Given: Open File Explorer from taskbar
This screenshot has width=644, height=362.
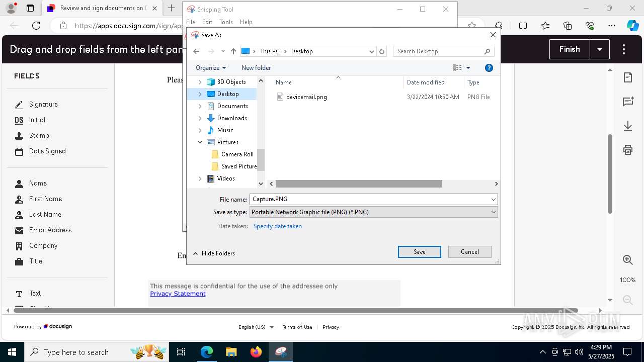Looking at the screenshot, I should [x=231, y=352].
